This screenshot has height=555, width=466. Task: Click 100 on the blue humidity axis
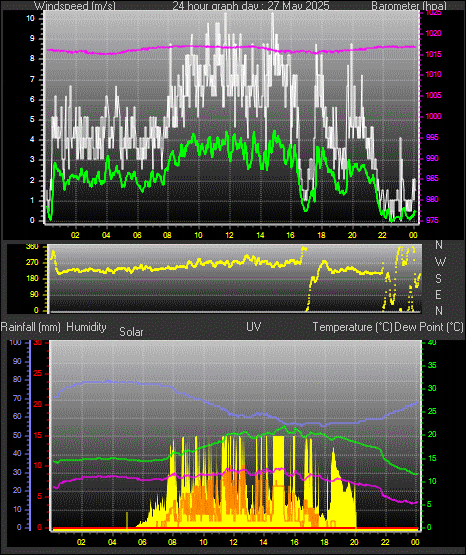pos(15,342)
